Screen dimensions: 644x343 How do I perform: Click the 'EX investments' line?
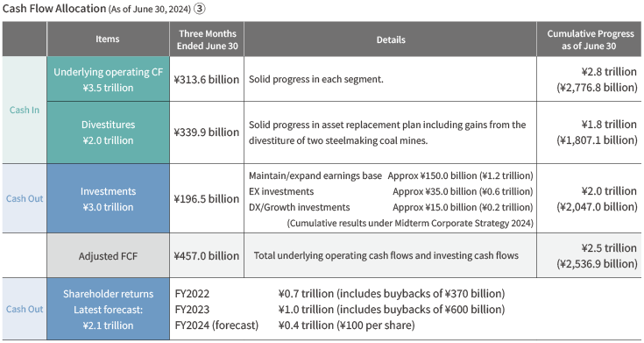tap(281, 191)
